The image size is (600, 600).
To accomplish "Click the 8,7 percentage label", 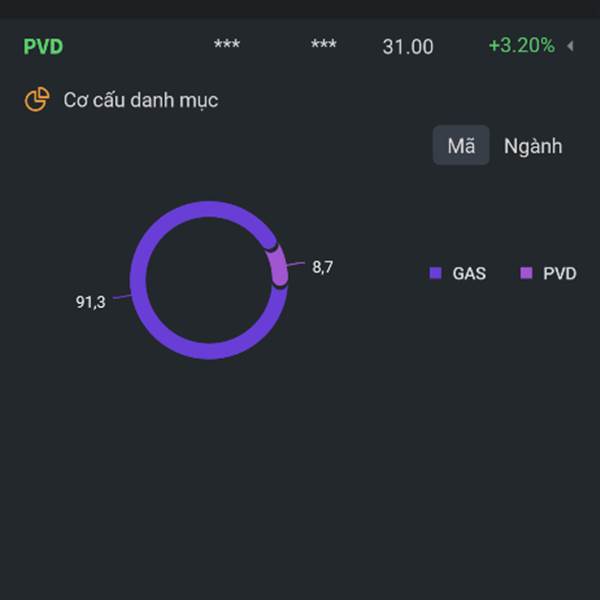I will pyautogui.click(x=322, y=267).
